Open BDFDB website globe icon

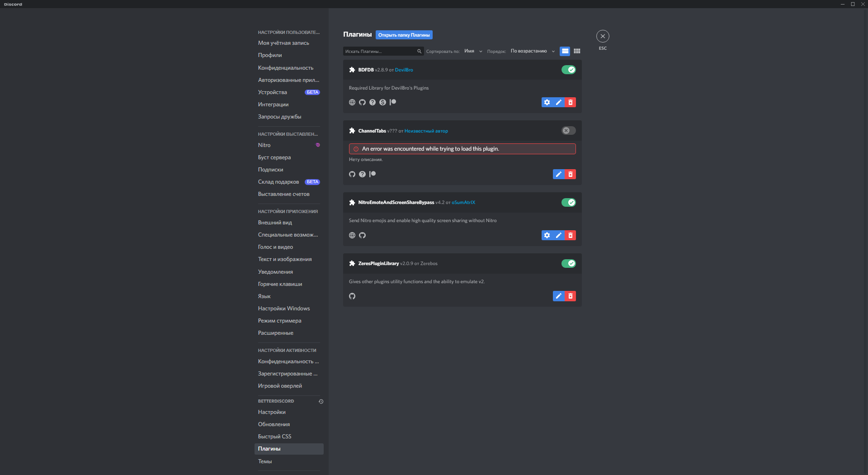352,102
